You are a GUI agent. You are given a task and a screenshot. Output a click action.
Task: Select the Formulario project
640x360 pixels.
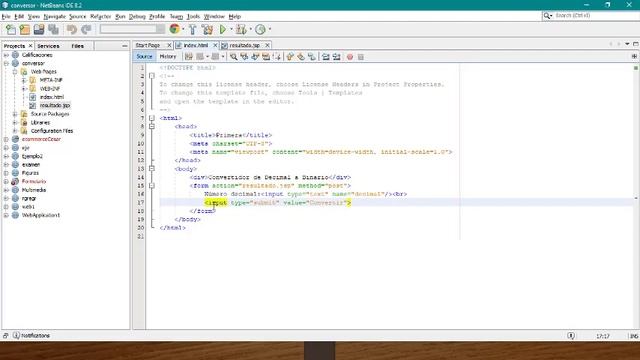point(34,182)
